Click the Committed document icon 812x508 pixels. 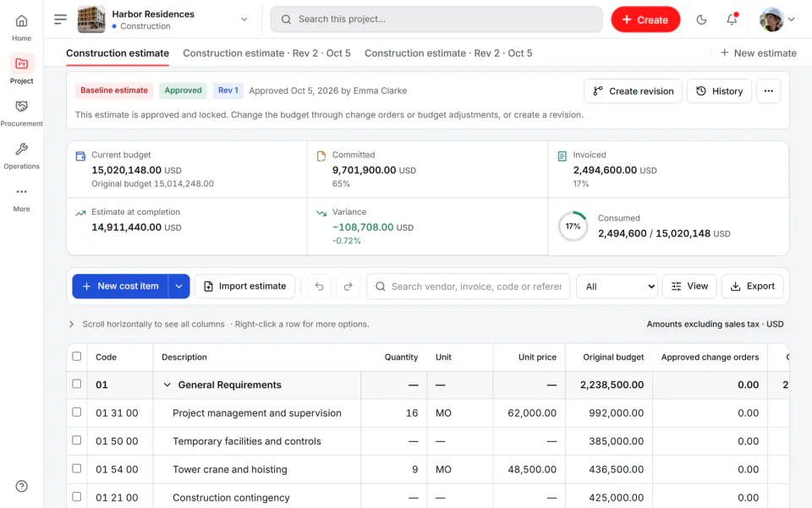(x=321, y=156)
